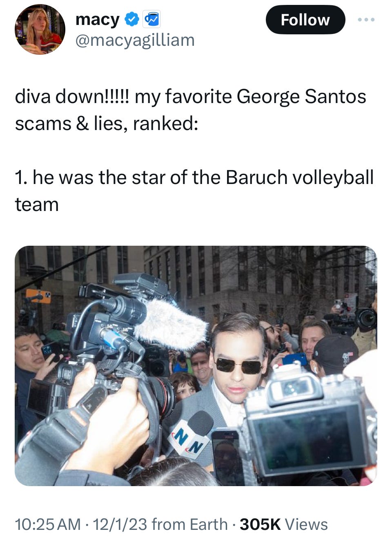View the 305K Views analytics
The height and width of the screenshot is (545, 392).
pyautogui.click(x=284, y=524)
